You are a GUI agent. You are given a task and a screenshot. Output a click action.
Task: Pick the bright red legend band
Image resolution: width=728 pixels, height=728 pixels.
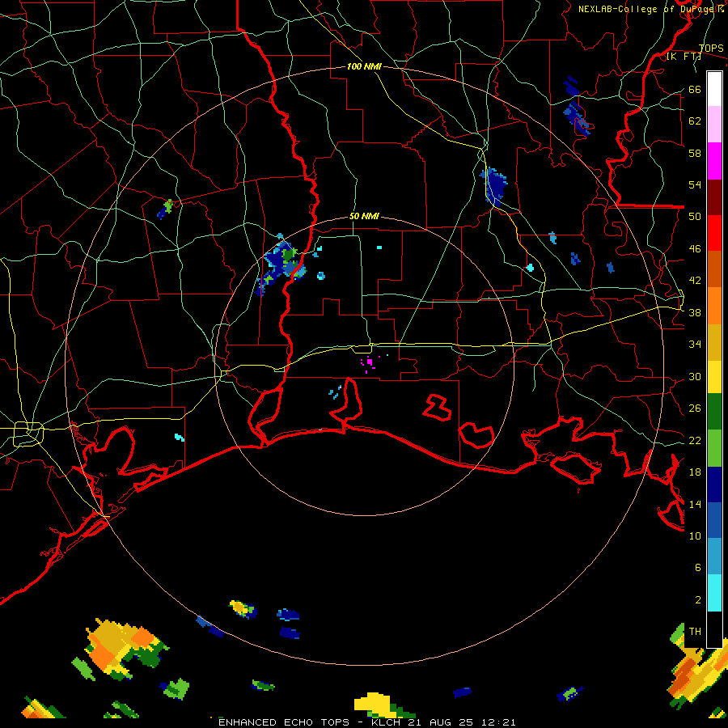714,233
